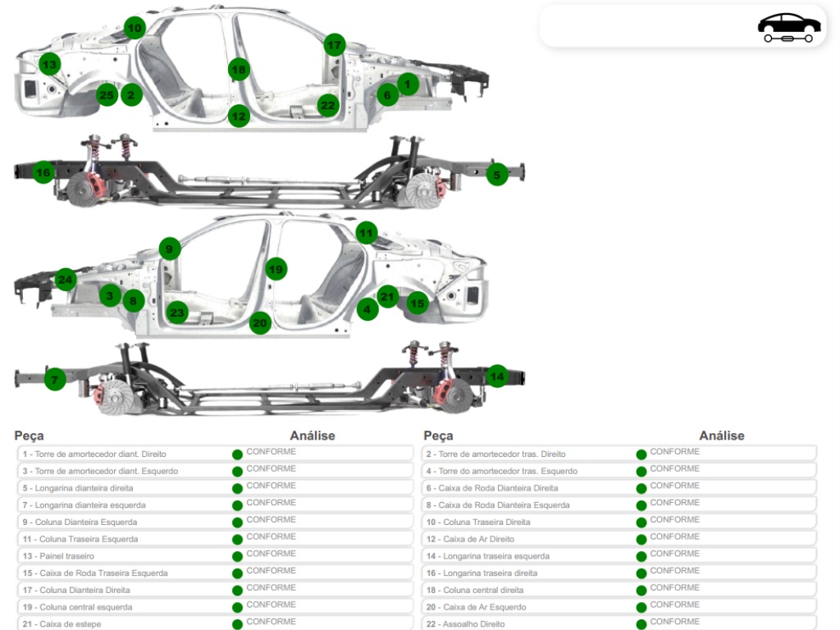The height and width of the screenshot is (630, 840).
Task: Select marker 7 on left front rail
Action: coord(55,380)
